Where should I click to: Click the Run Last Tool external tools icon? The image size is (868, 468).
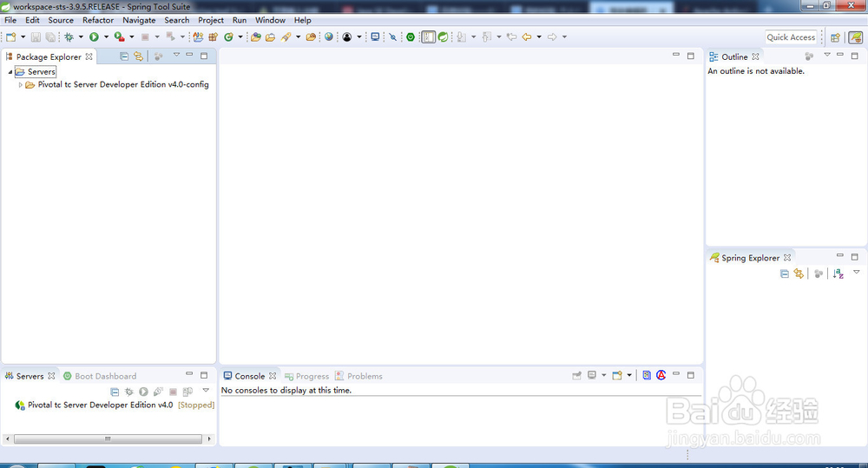[119, 37]
